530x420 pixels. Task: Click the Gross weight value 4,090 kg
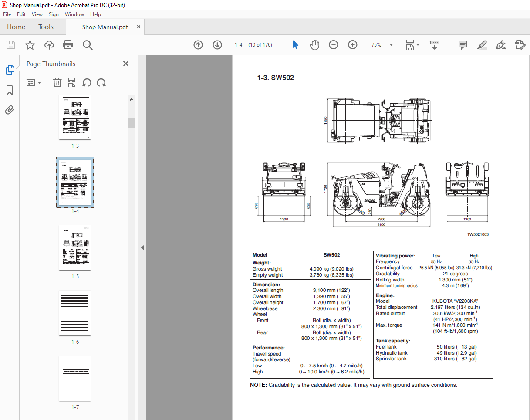(x=331, y=269)
